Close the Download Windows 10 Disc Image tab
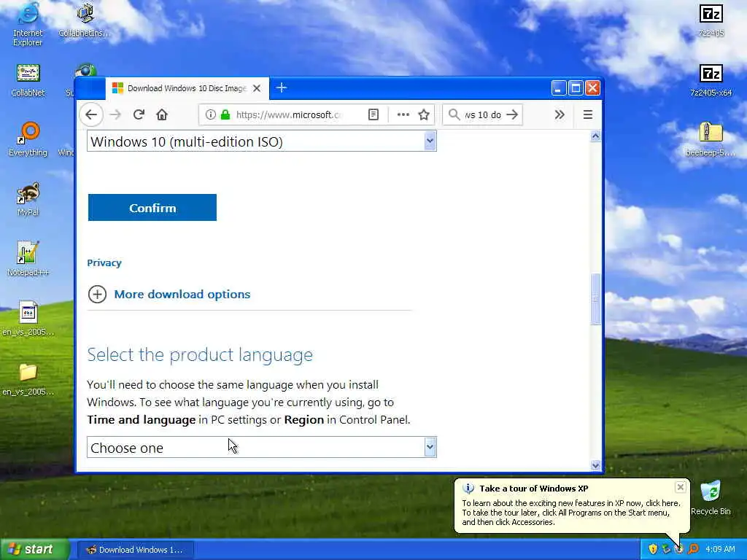 [x=256, y=88]
